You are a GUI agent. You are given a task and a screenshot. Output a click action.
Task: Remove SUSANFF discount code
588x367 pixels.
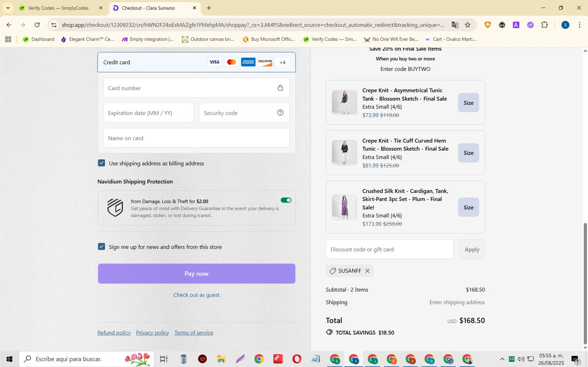pos(367,271)
